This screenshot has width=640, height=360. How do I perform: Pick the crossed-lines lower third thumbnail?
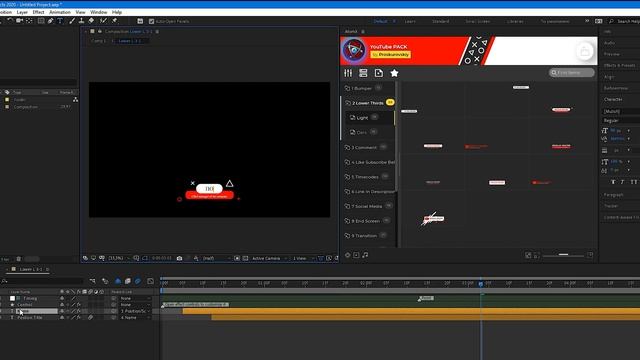click(x=433, y=219)
